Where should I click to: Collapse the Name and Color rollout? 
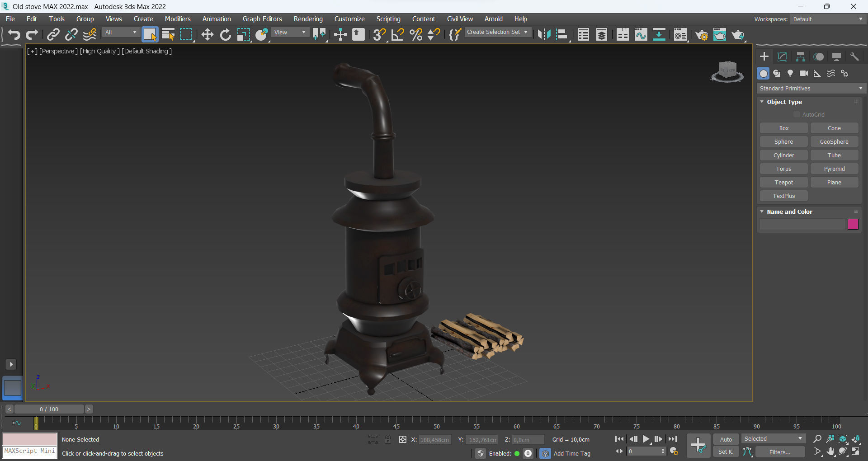point(789,212)
